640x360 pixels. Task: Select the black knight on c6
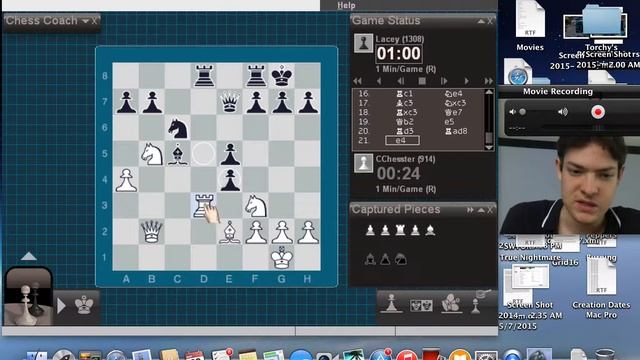pos(178,128)
